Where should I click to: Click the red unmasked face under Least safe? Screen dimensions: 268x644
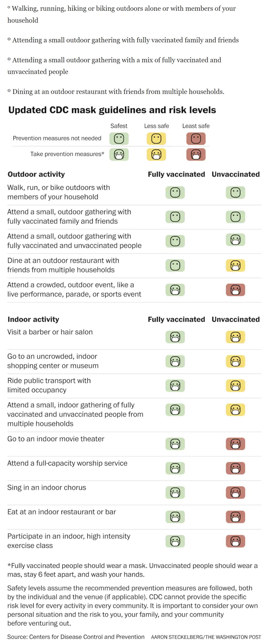click(196, 139)
